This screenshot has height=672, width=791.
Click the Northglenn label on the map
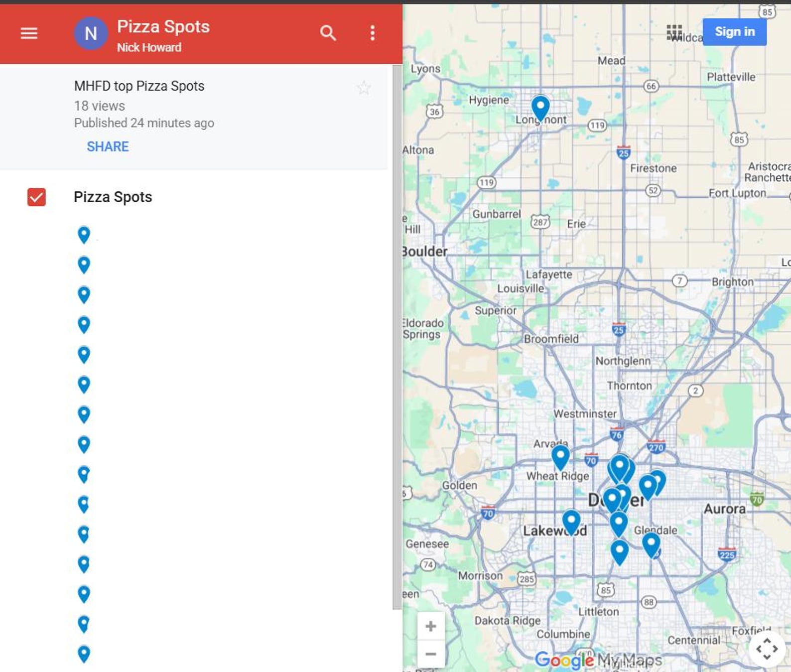[623, 361]
